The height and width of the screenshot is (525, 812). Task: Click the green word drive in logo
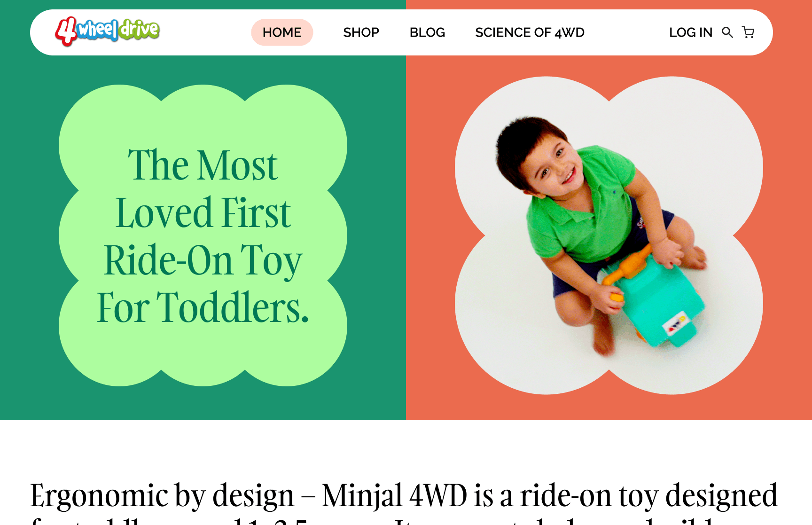click(x=139, y=30)
